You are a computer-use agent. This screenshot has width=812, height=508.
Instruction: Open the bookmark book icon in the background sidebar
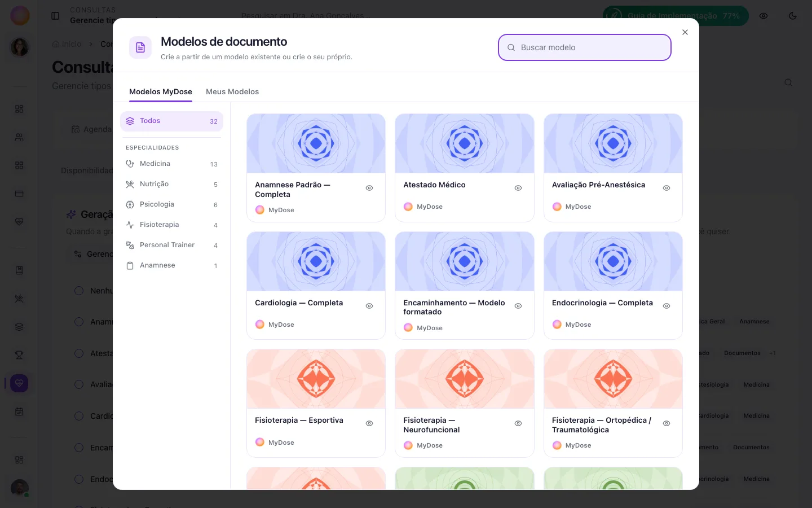tap(19, 270)
